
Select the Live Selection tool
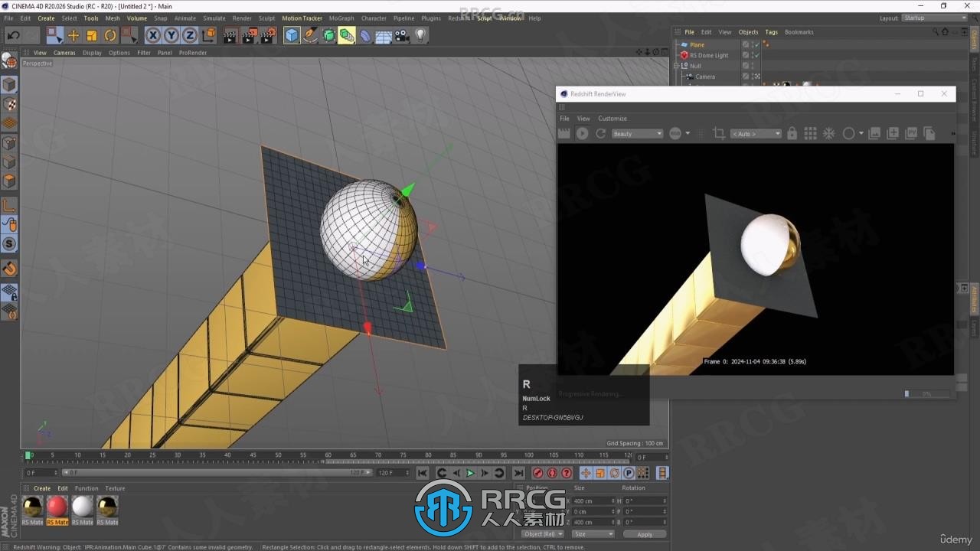point(54,35)
